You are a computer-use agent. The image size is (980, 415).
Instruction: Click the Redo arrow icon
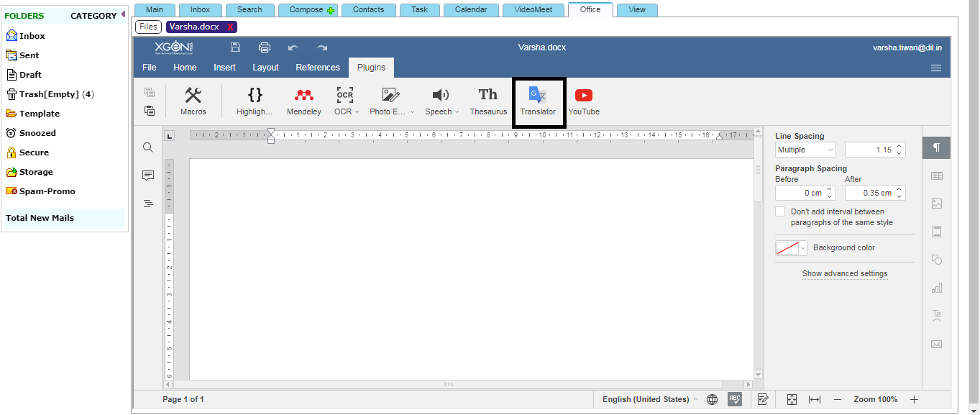[322, 47]
